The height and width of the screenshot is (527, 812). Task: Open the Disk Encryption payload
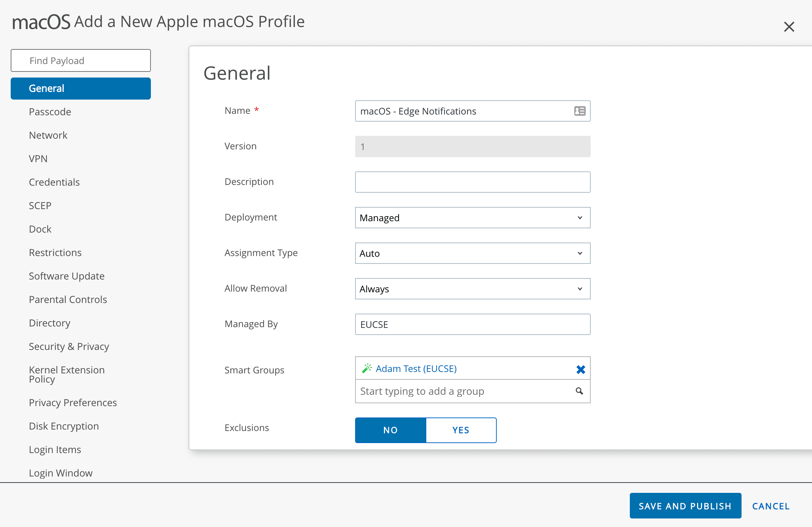pyautogui.click(x=64, y=426)
